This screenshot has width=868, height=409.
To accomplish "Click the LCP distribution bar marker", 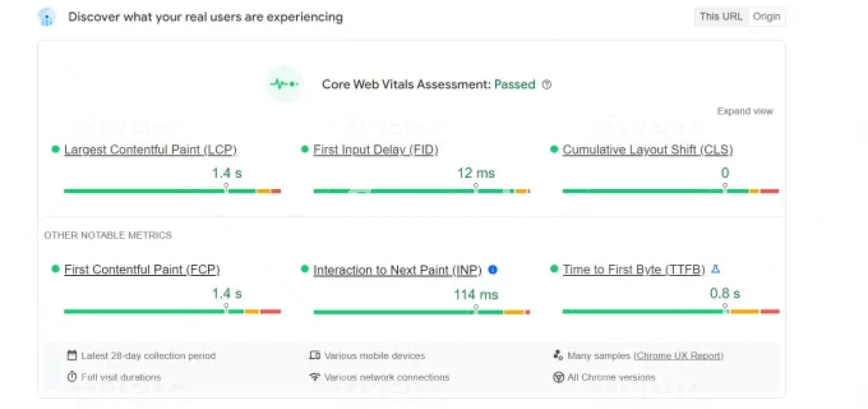I will click(x=226, y=186).
